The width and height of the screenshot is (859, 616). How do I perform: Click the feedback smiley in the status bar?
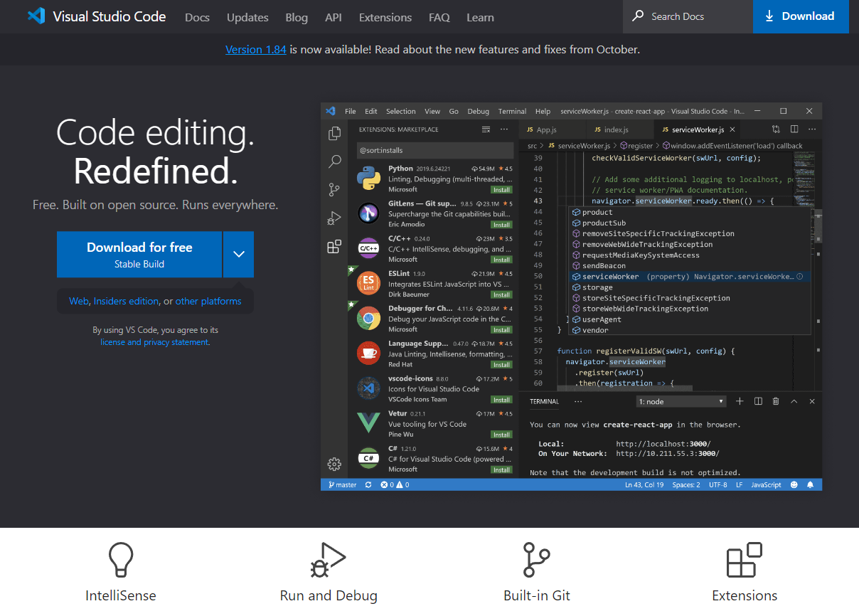pos(794,484)
